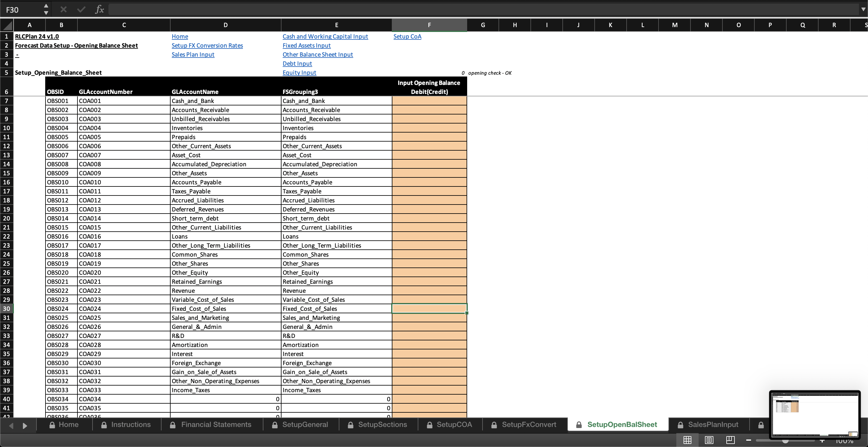868x447 pixels.
Task: Select column F header
Action: coord(429,25)
